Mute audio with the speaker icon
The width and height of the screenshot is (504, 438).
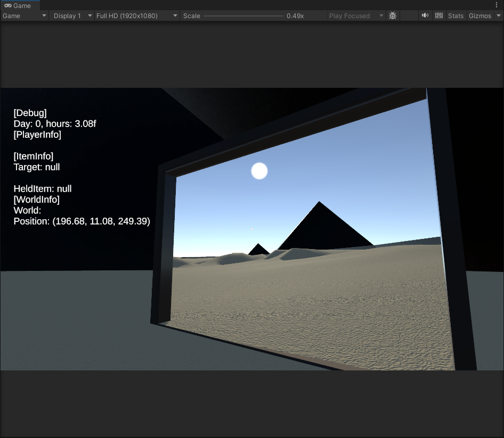coord(425,15)
